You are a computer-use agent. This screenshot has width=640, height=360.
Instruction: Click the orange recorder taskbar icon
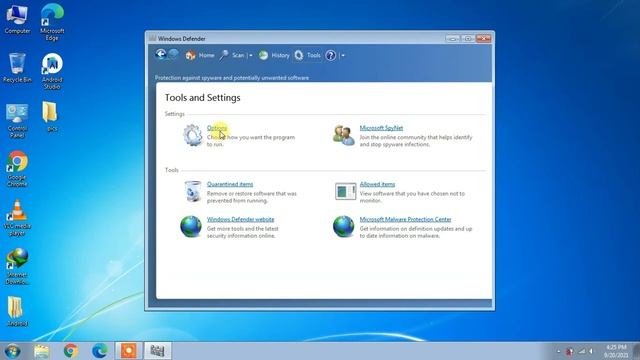(x=129, y=351)
